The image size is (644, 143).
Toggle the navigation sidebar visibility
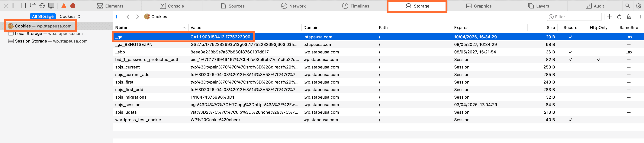pyautogui.click(x=118, y=17)
